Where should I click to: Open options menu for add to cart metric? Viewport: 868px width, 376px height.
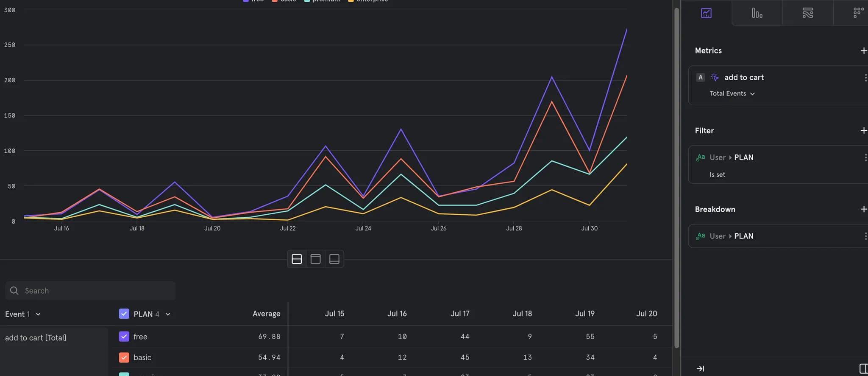(865, 78)
